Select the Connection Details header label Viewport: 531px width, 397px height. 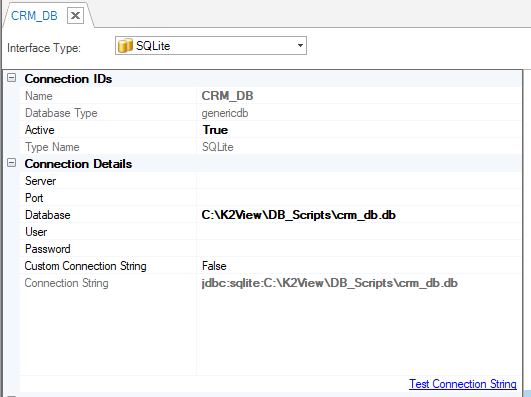point(78,164)
